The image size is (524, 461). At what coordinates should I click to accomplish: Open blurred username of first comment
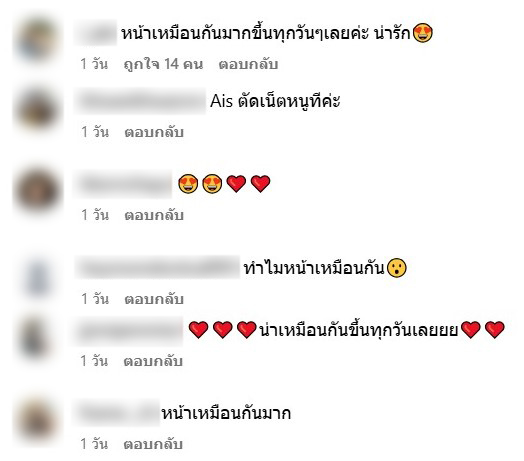point(96,33)
